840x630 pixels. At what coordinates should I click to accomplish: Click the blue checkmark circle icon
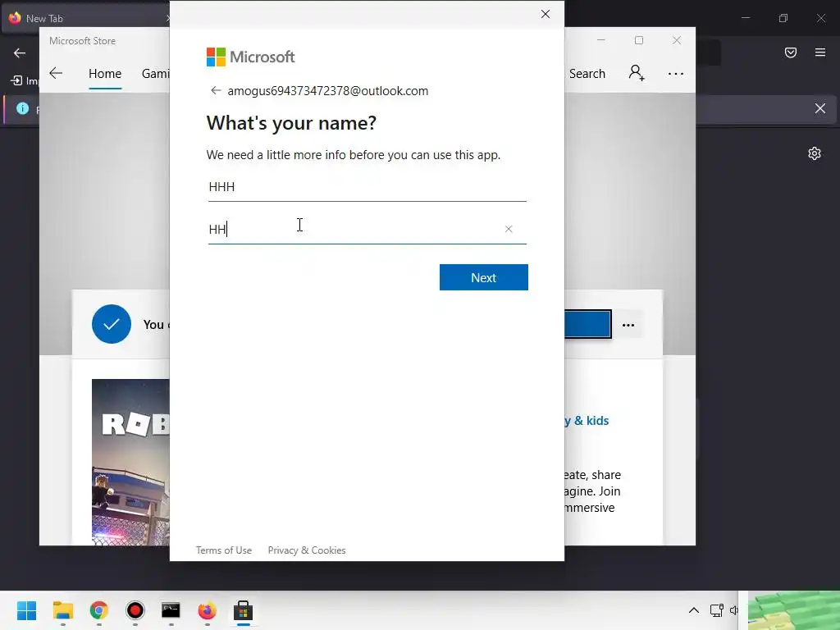(x=112, y=324)
